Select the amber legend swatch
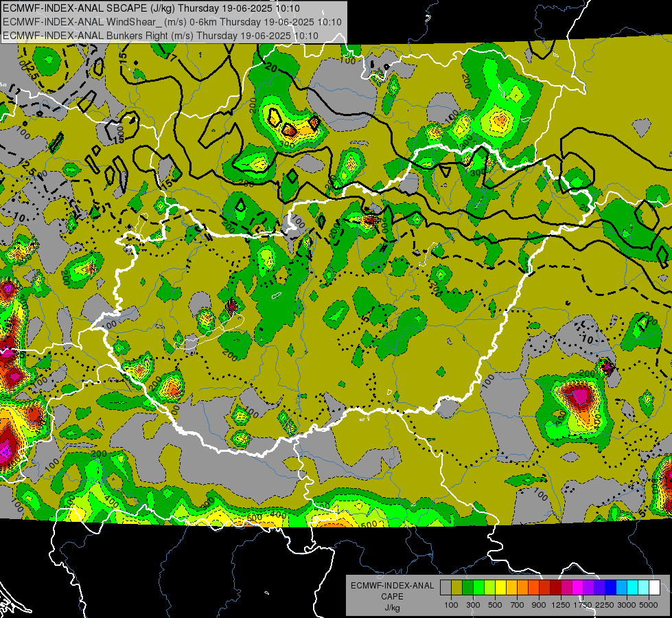672x618 pixels. pyautogui.click(x=511, y=588)
